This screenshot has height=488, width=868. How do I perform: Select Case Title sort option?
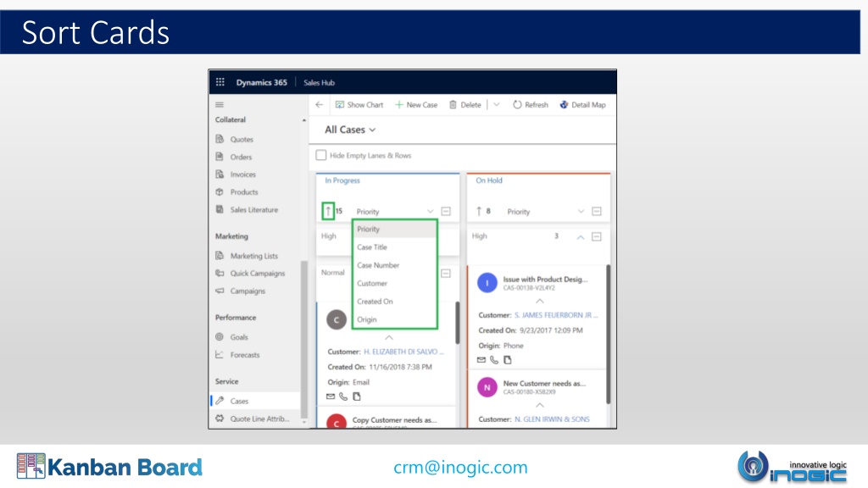coord(394,247)
